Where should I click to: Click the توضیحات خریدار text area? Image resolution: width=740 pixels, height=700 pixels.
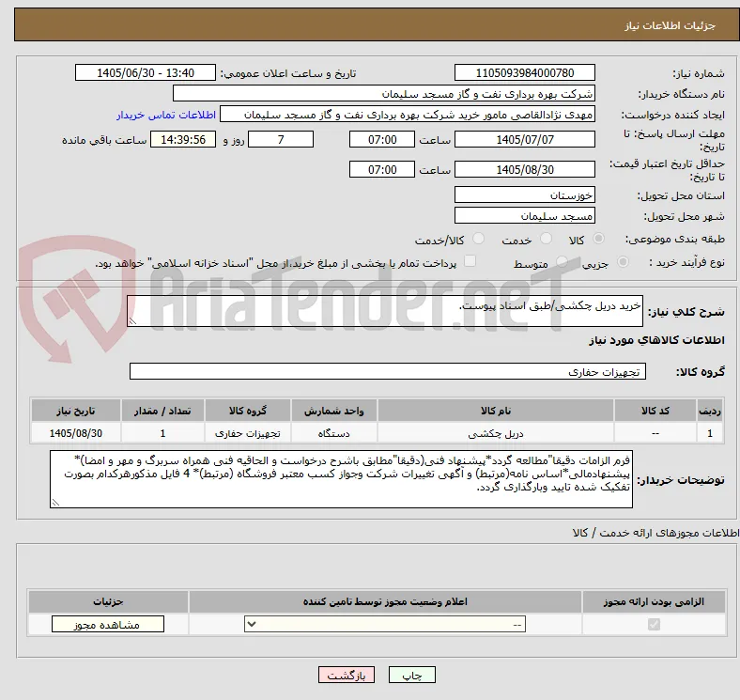341,479
